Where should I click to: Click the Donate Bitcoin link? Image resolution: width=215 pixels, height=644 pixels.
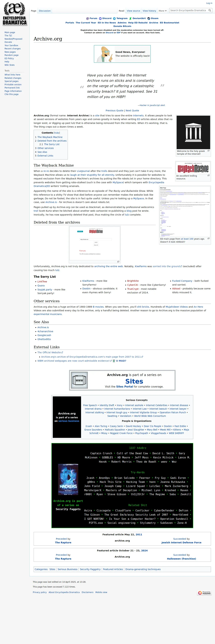point(122,26)
